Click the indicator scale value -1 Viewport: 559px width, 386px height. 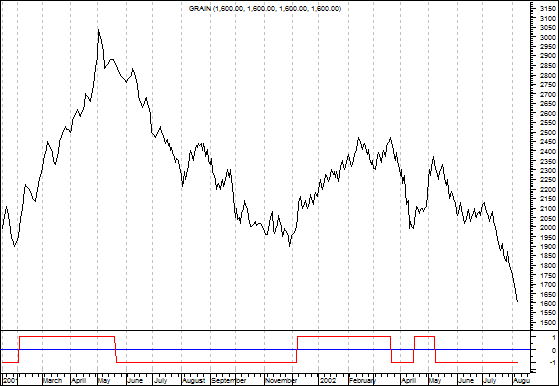tap(542, 363)
